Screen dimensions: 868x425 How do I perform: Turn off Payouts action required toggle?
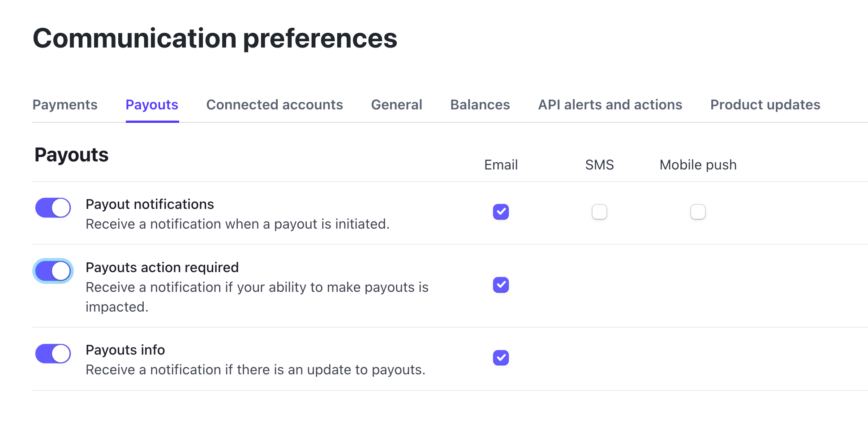pyautogui.click(x=53, y=271)
